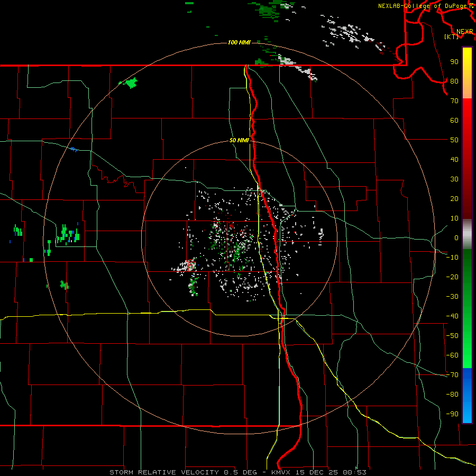Image resolution: width=476 pixels, height=476 pixels.
Task: Click the NEXR label above the scale
Action: click(x=465, y=32)
